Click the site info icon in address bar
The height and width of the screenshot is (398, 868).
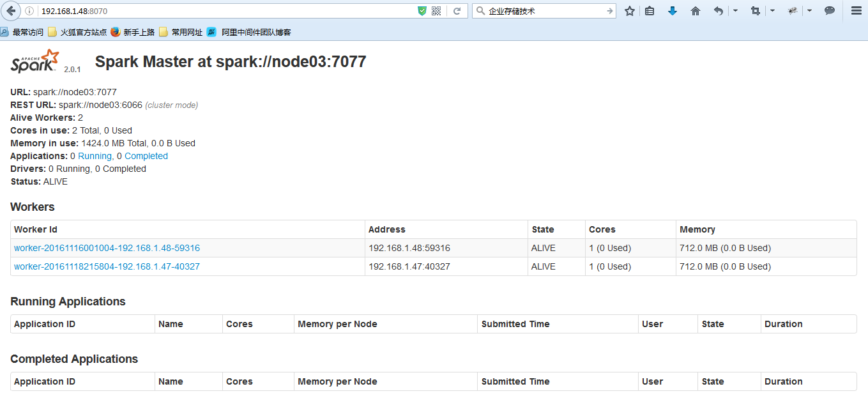click(x=29, y=11)
